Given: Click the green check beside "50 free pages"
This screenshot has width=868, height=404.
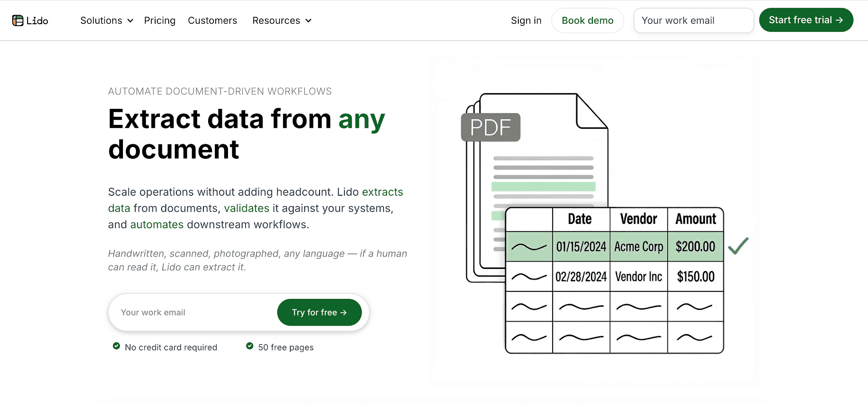Looking at the screenshot, I should click(250, 346).
